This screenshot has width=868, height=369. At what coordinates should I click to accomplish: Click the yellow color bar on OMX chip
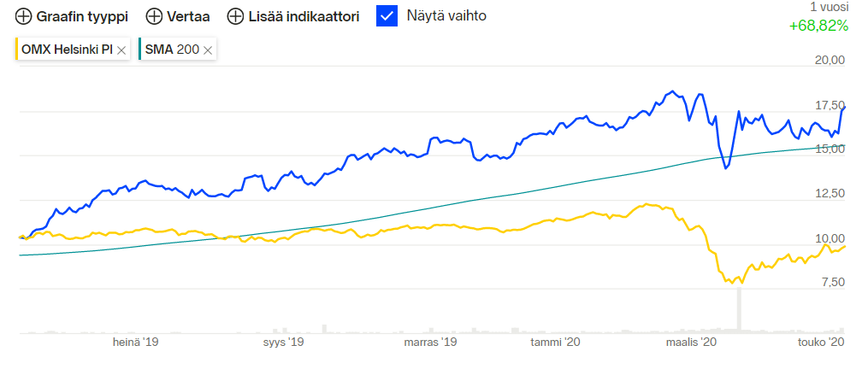[17, 50]
